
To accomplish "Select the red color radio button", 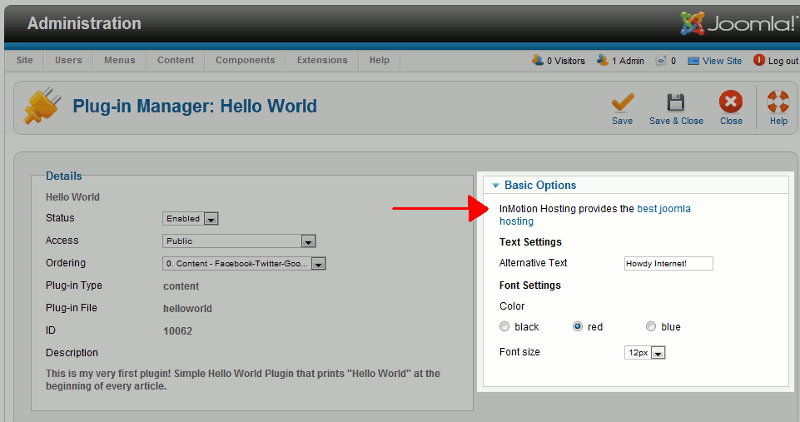I will pos(578,327).
